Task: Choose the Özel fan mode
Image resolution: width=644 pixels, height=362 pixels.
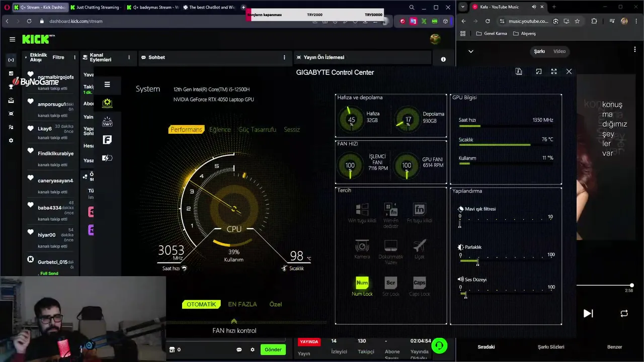Action: 275,304
